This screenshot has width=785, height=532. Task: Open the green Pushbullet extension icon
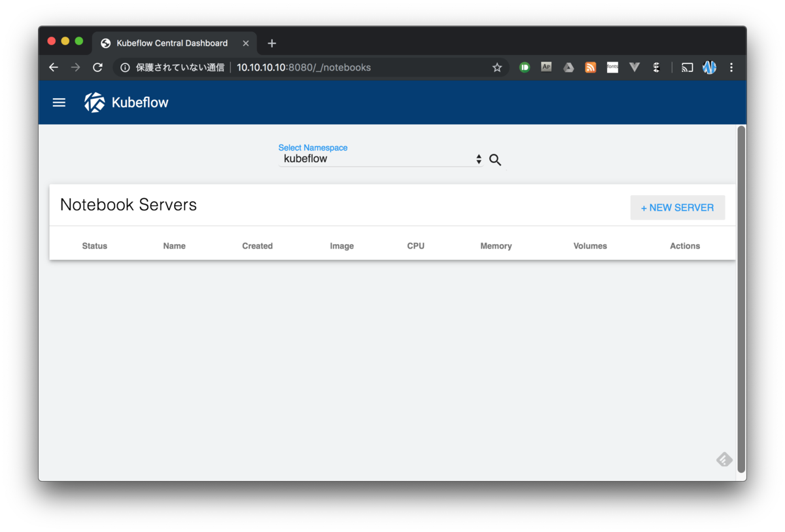pos(525,67)
